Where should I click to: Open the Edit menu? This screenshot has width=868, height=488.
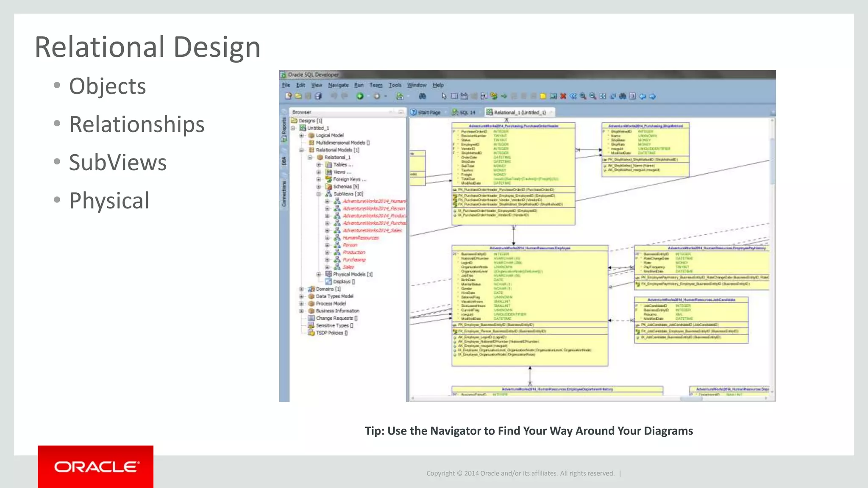point(300,85)
